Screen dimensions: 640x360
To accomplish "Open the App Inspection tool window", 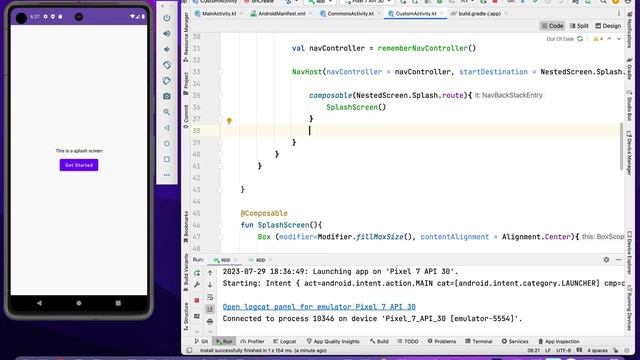I will coord(559,341).
